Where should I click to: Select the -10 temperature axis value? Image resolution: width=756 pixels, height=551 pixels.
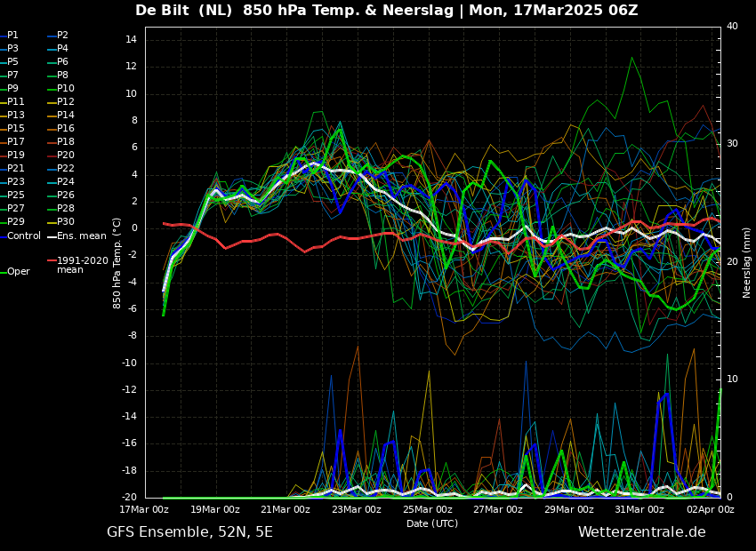[x=129, y=363]
